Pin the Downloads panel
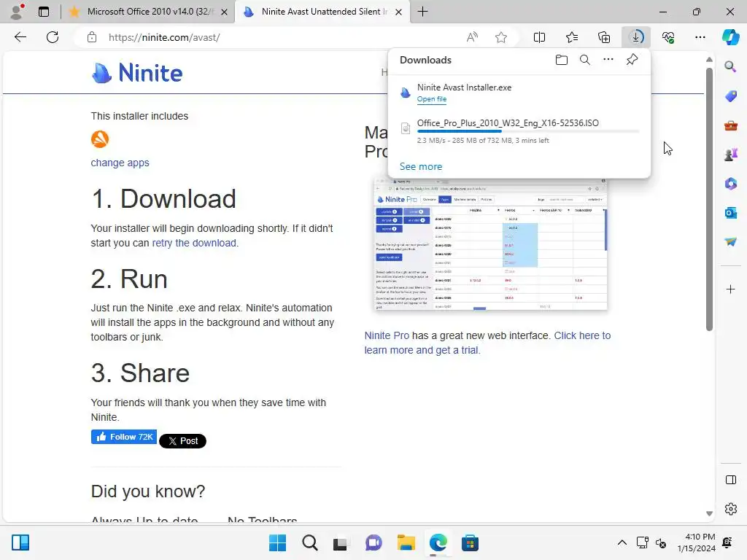The width and height of the screenshot is (747, 560). (x=632, y=60)
